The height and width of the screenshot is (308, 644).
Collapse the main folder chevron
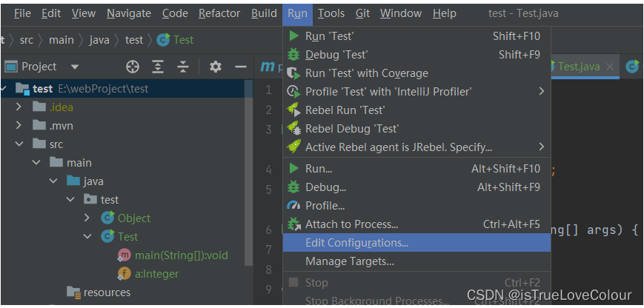[x=36, y=162]
